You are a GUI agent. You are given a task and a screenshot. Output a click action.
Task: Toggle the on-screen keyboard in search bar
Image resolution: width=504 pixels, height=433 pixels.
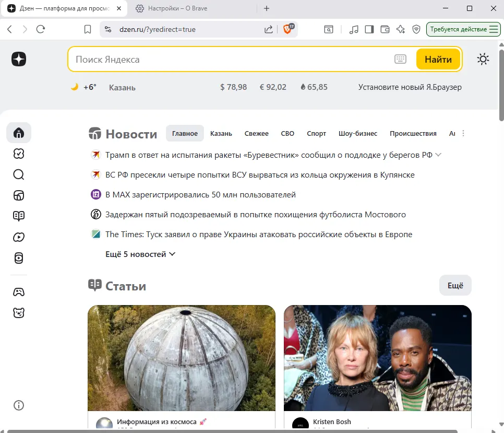[400, 59]
